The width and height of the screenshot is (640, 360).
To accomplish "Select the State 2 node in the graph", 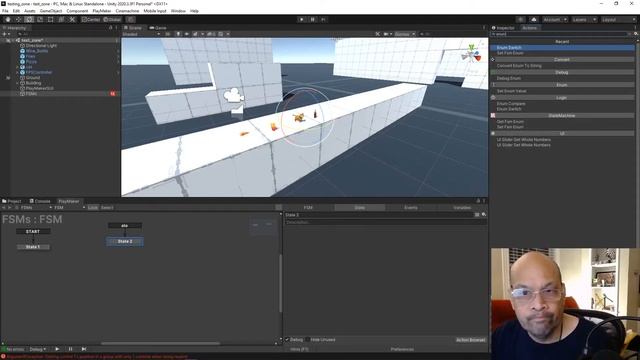I will pos(125,242).
